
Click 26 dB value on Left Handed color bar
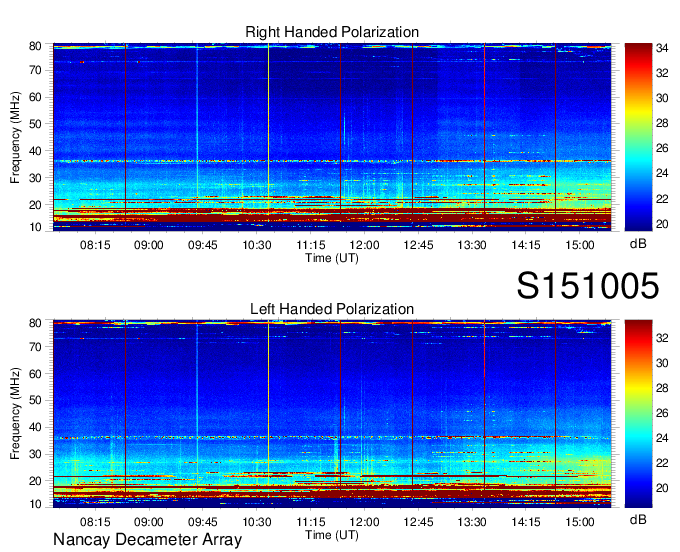(x=662, y=413)
